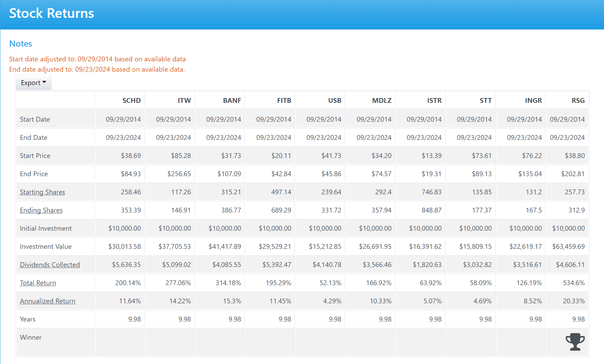Click the end date adjustment notice

coord(97,69)
